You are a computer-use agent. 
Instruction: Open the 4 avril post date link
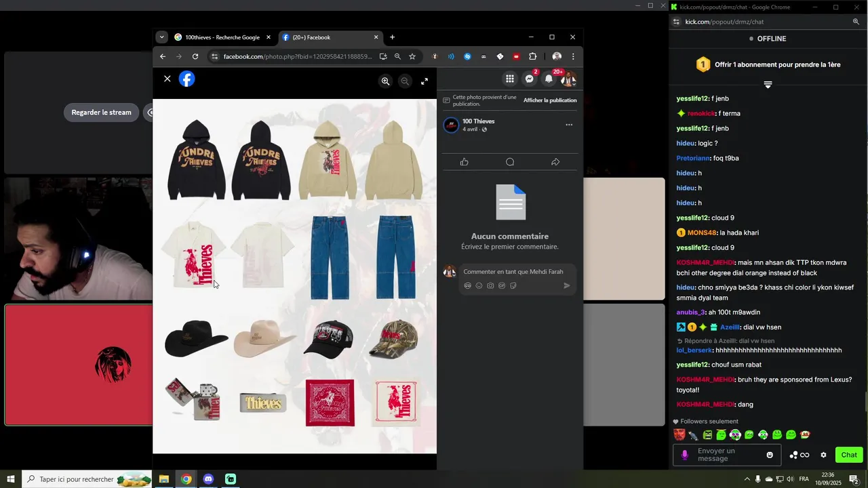pyautogui.click(x=470, y=129)
